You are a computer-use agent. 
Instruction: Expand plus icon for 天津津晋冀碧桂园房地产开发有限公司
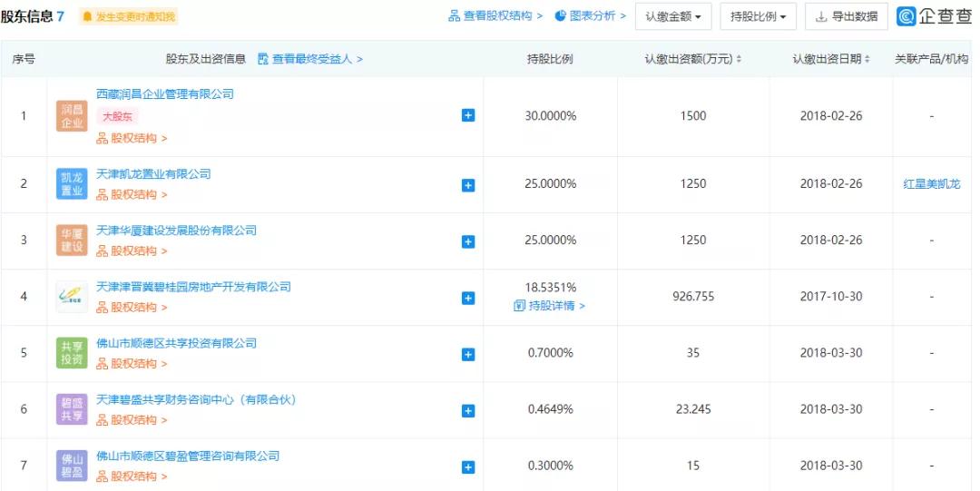pos(468,298)
